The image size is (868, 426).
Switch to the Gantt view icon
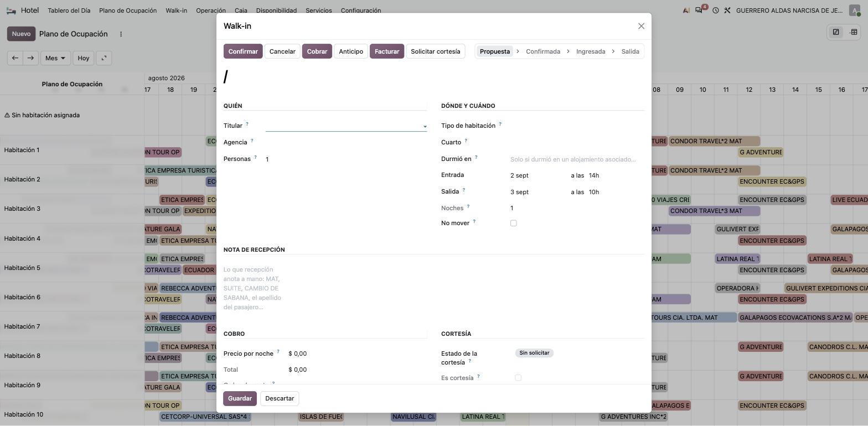tap(836, 32)
